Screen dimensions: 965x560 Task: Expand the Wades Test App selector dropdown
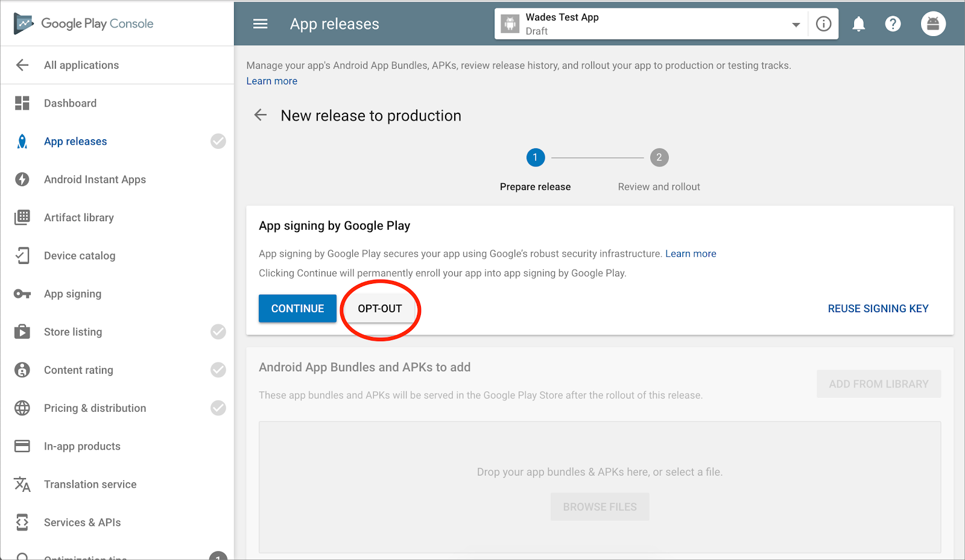coord(796,25)
